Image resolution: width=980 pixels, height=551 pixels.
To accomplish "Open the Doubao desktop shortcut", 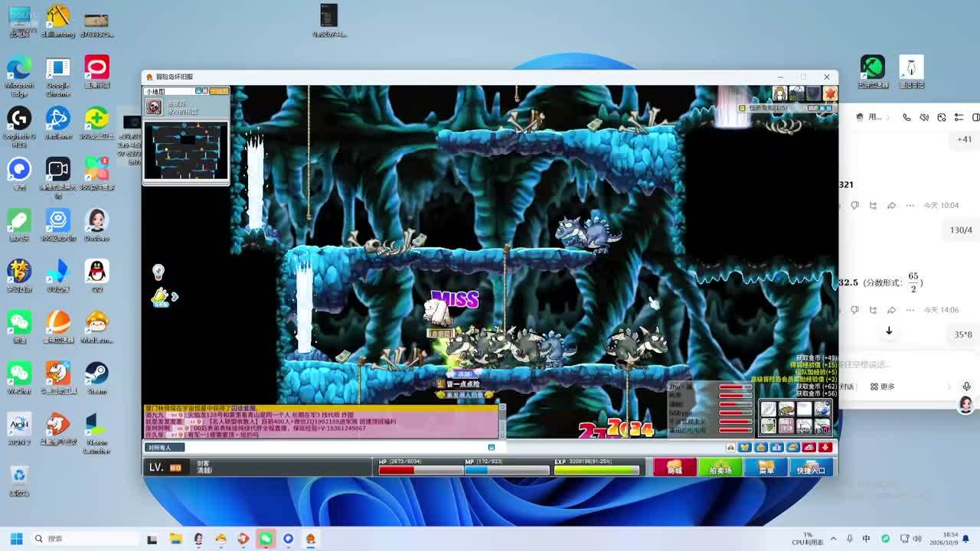I will pos(96,224).
